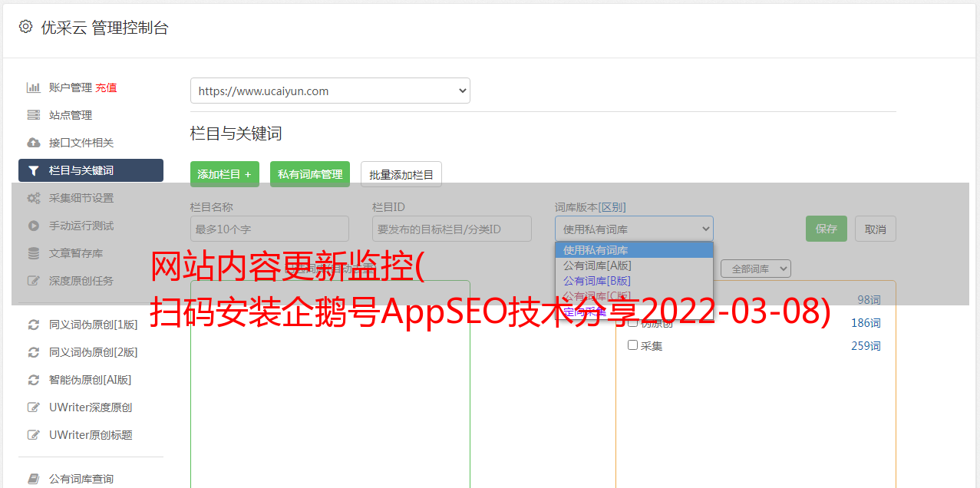Click the 优采云 管理控制台 header title
The height and width of the screenshot is (488, 980).
[x=104, y=28]
